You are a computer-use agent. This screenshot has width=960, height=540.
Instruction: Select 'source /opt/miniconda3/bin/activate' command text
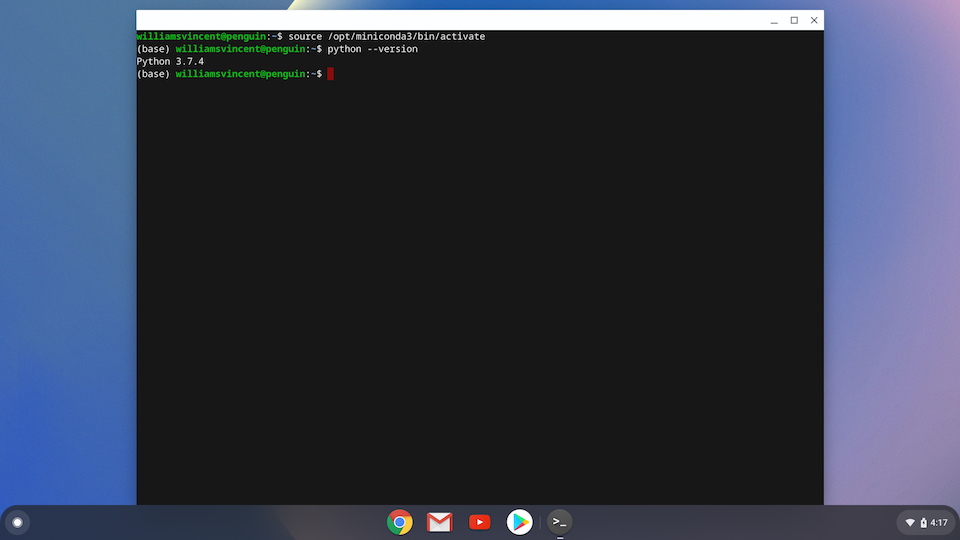click(386, 37)
